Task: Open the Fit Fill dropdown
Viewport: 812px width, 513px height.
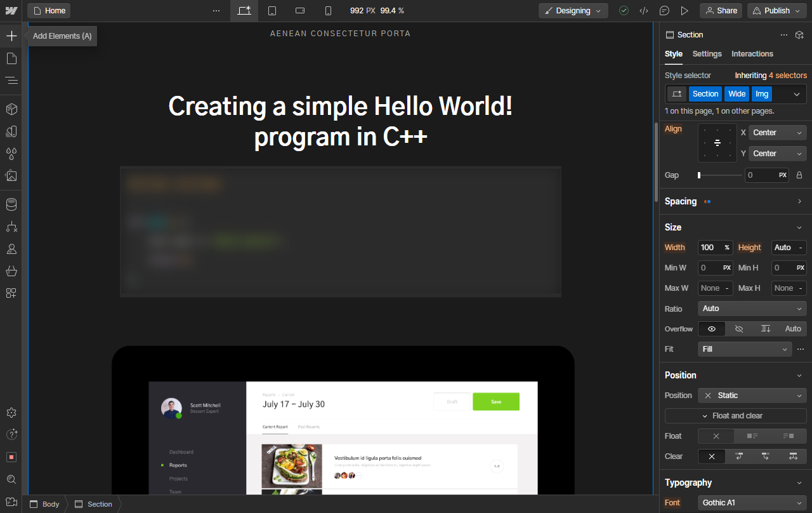Action: 745,349
